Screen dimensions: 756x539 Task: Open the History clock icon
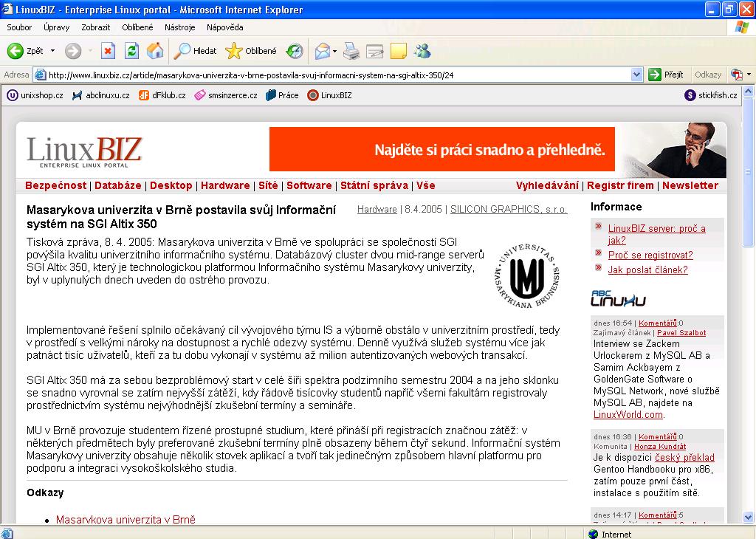point(294,51)
